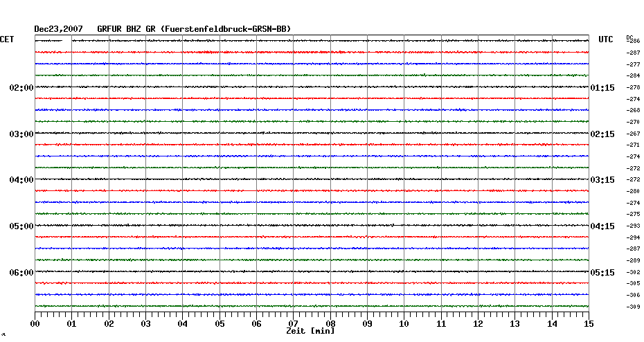Image resolution: width=644 pixels, height=342 pixels.
Task: Click the DC value -293
Action: (634, 226)
